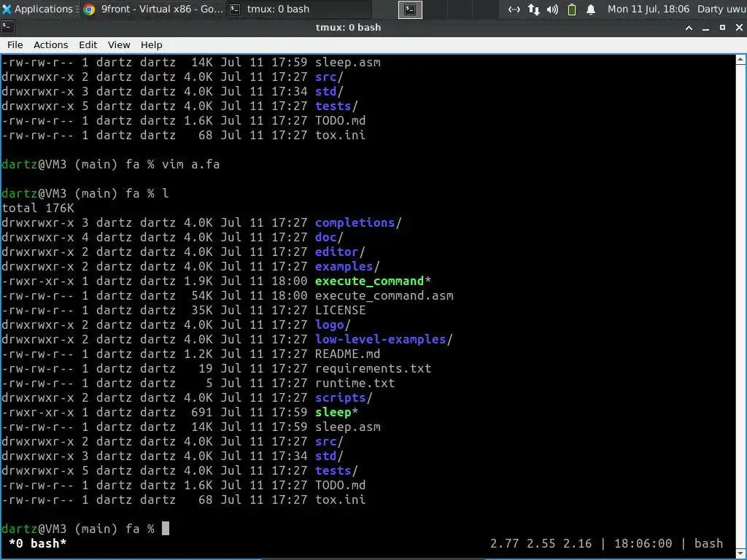This screenshot has height=560, width=747.
Task: Click the tmux status time 18:06:00
Action: pos(643,543)
